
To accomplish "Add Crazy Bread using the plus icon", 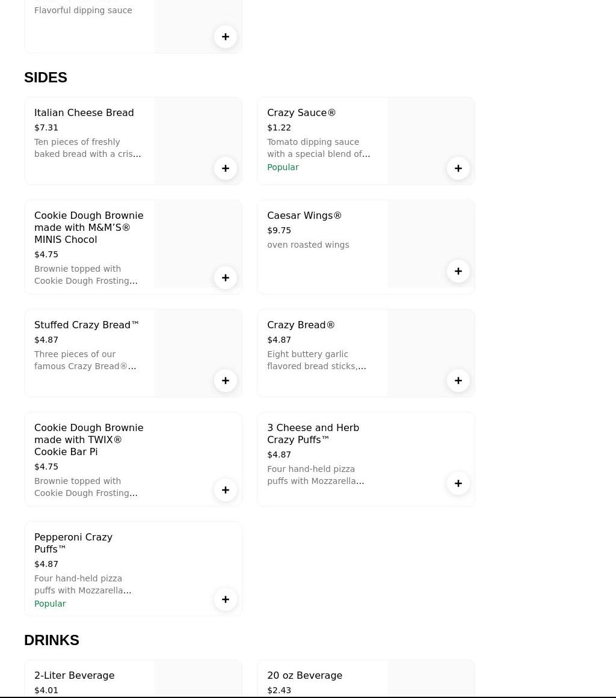I will click(458, 381).
